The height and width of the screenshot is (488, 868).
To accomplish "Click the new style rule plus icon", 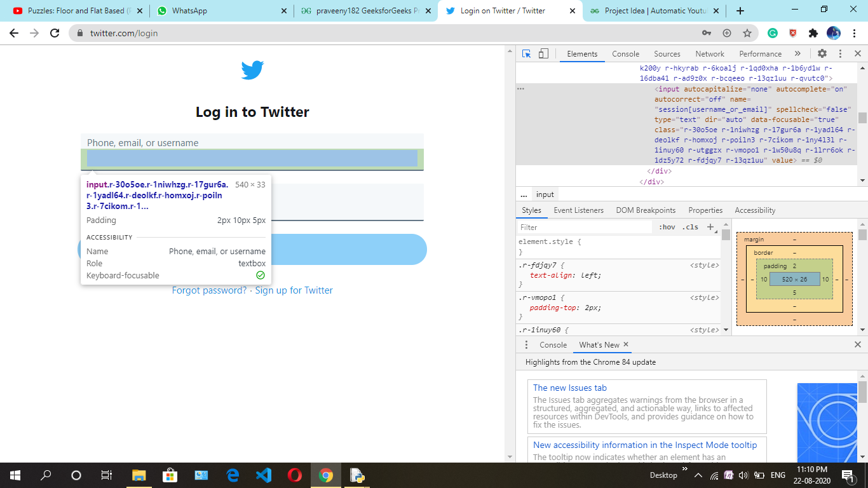I will pyautogui.click(x=711, y=227).
